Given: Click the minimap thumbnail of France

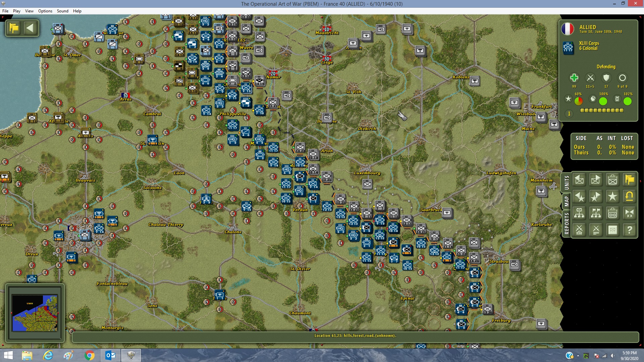Looking at the screenshot, I should pyautogui.click(x=35, y=313).
